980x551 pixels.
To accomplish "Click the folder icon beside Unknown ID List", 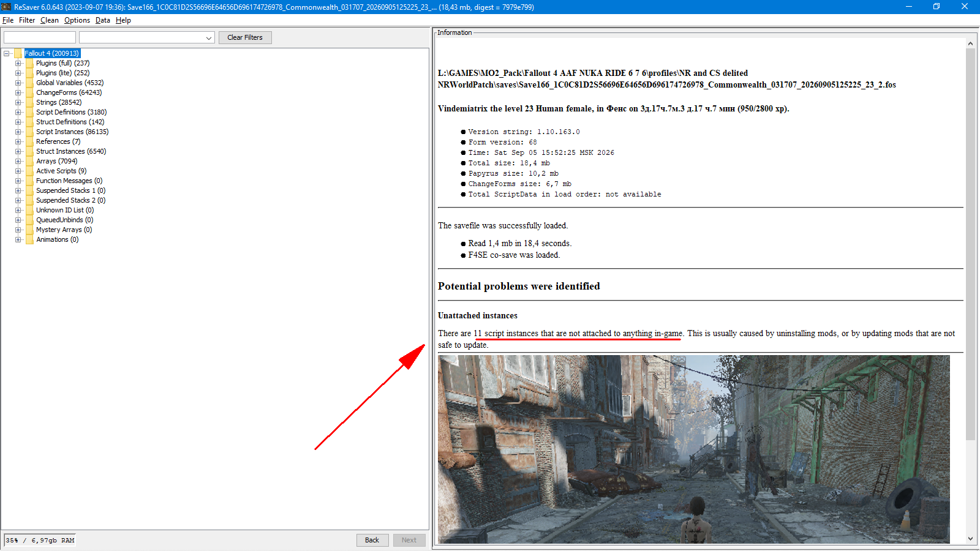I will pyautogui.click(x=29, y=210).
